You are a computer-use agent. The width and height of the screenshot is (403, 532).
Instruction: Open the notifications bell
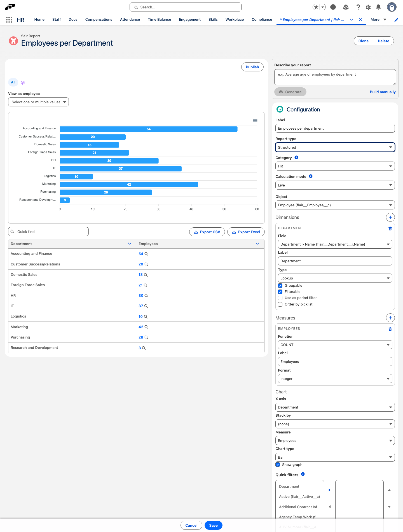click(378, 7)
